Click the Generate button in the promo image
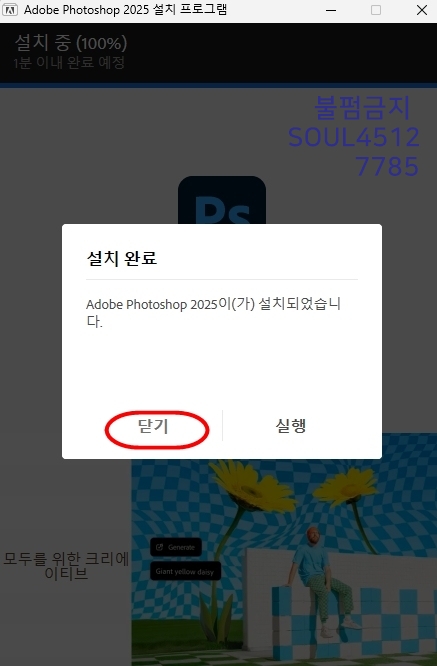The height and width of the screenshot is (666, 437). pyautogui.click(x=175, y=547)
